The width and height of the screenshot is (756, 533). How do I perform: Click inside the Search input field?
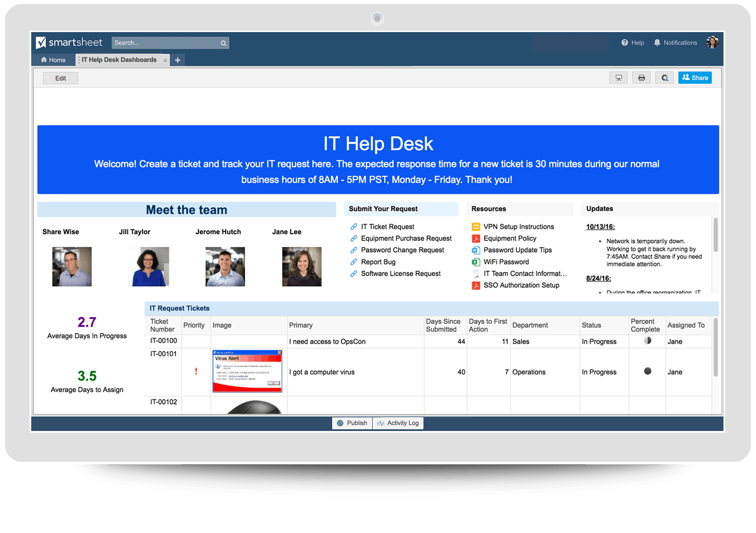click(x=166, y=43)
